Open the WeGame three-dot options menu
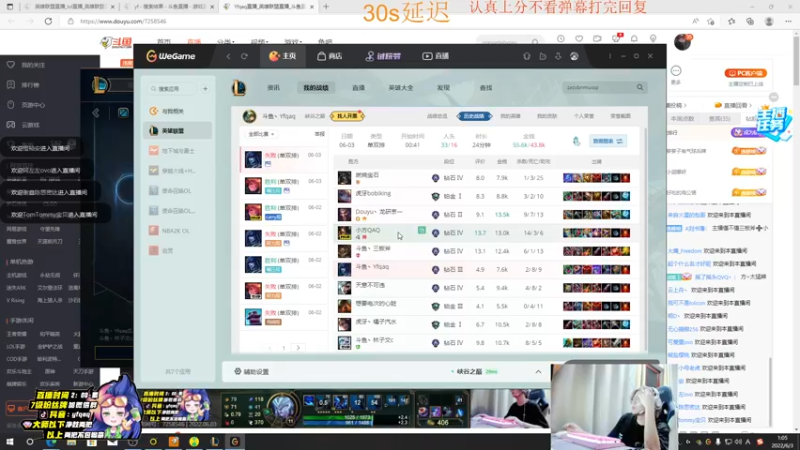This screenshot has width=800, height=450. pyautogui.click(x=610, y=56)
